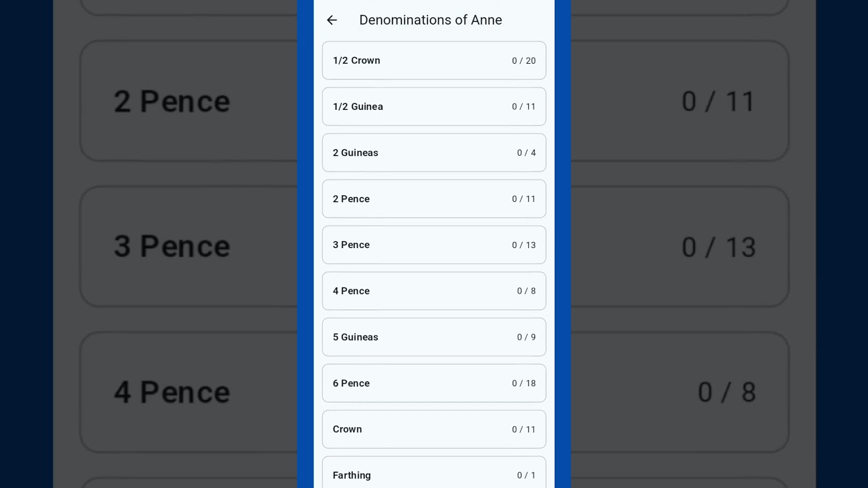Open the 2 Guineas entry
The image size is (868, 488).
tap(433, 152)
